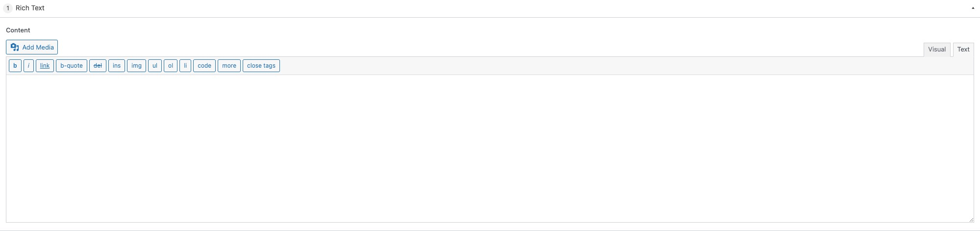
Task: Add a list item with li
Action: (185, 66)
